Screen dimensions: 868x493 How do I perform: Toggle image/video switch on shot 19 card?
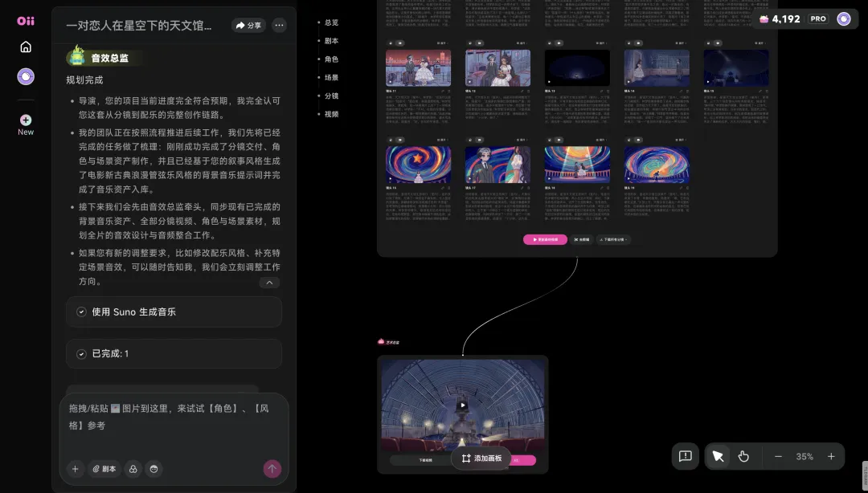click(634, 140)
